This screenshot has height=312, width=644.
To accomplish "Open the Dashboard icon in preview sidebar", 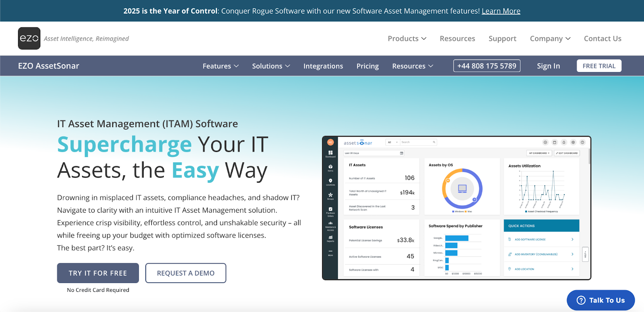I will tap(330, 153).
